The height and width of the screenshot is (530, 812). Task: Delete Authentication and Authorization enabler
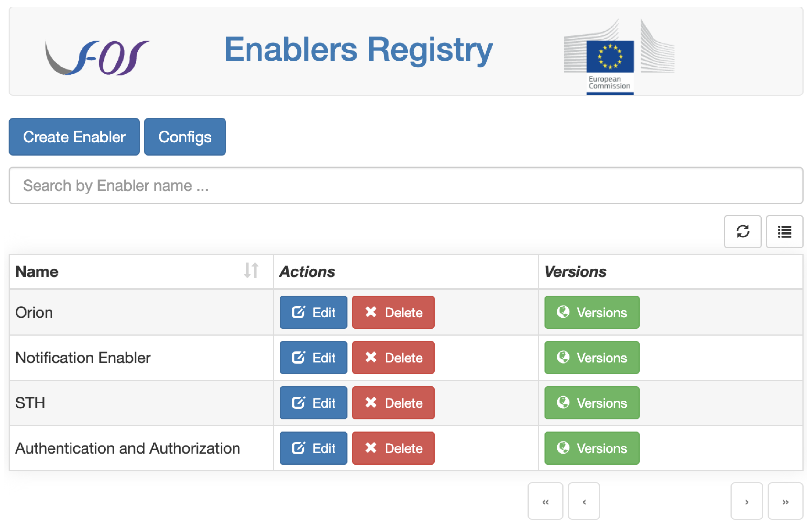click(x=393, y=448)
